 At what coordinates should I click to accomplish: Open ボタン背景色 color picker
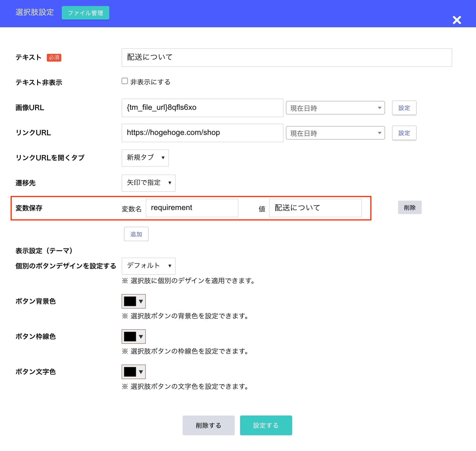pyautogui.click(x=133, y=301)
